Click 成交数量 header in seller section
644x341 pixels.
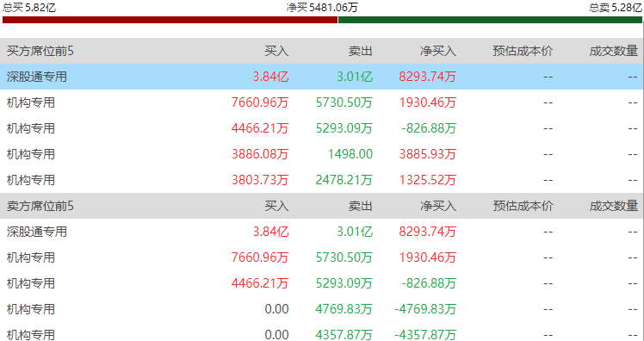[614, 206]
